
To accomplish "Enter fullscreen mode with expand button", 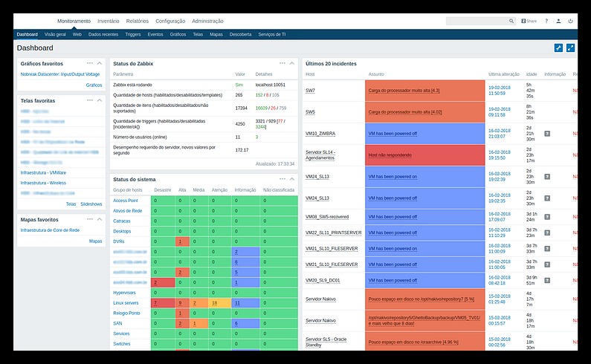I will point(570,48).
